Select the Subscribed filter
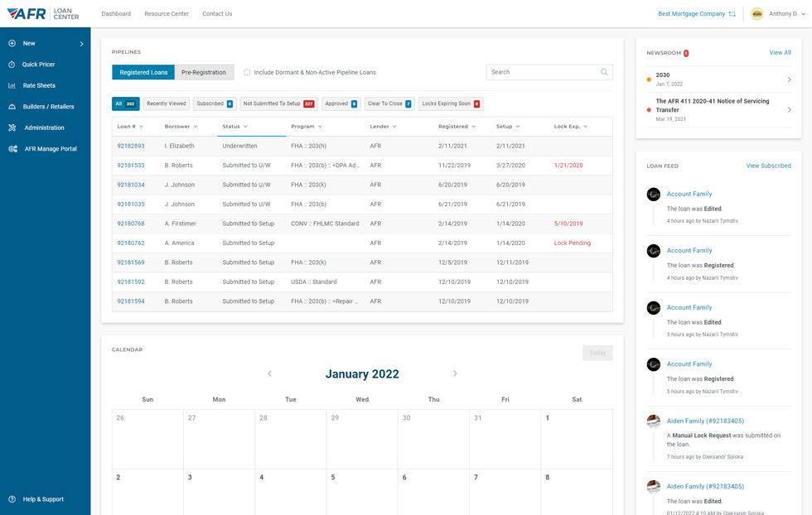The image size is (812, 515). coord(215,103)
